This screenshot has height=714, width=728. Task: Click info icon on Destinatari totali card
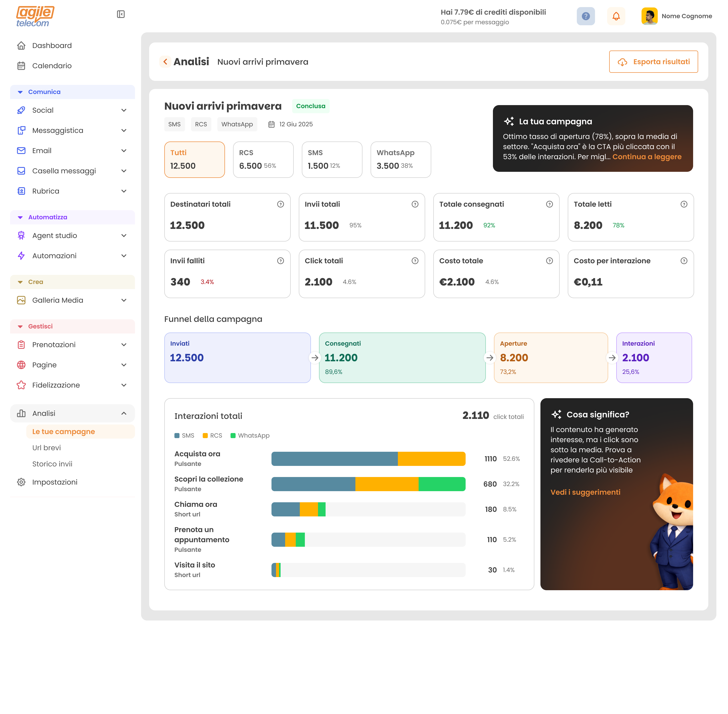(x=280, y=204)
